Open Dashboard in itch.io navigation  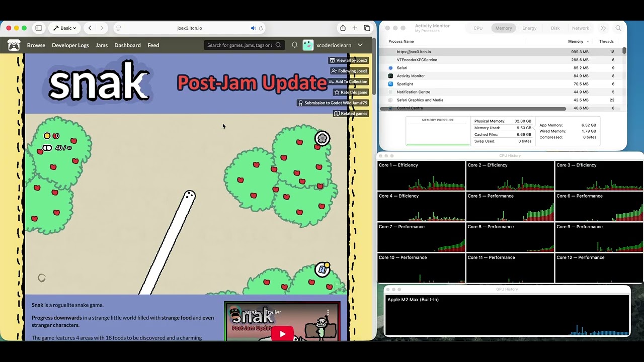click(127, 45)
